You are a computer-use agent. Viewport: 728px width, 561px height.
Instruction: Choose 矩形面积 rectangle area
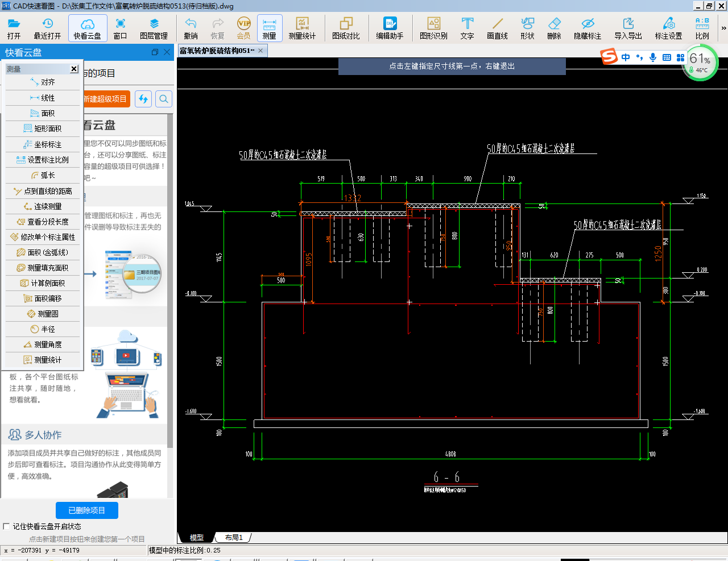coord(44,128)
